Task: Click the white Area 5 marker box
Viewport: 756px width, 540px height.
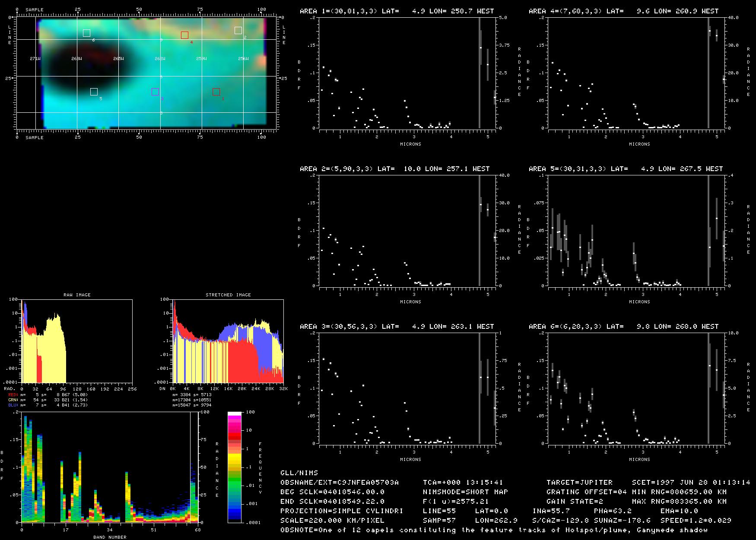Action: [x=94, y=92]
